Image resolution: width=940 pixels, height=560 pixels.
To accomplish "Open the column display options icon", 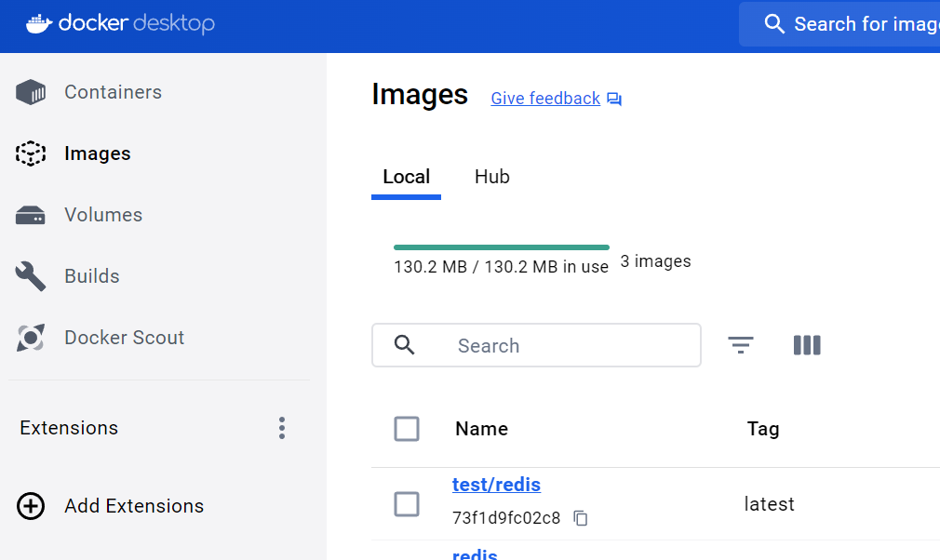I will pyautogui.click(x=807, y=345).
